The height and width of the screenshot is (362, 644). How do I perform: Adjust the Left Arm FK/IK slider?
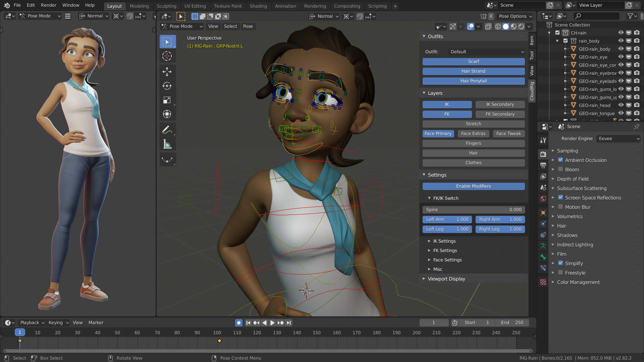pyautogui.click(x=447, y=220)
